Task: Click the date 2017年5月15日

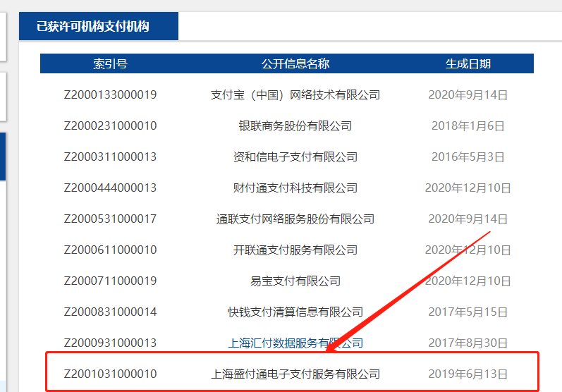Action: point(468,312)
